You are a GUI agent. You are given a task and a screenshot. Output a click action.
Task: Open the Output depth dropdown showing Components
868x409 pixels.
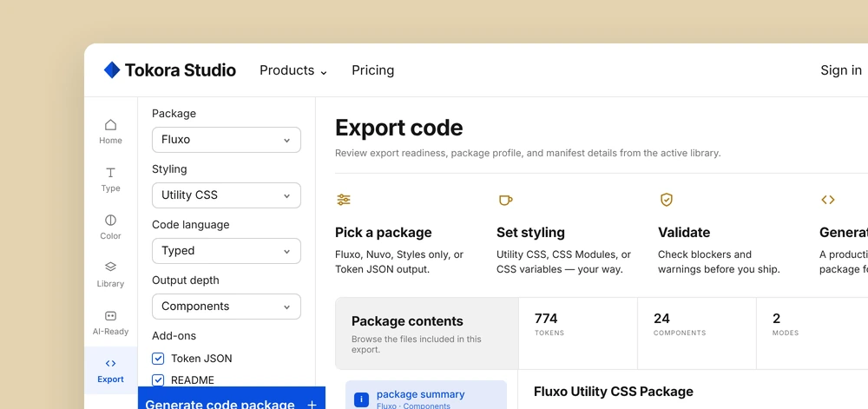coord(227,307)
